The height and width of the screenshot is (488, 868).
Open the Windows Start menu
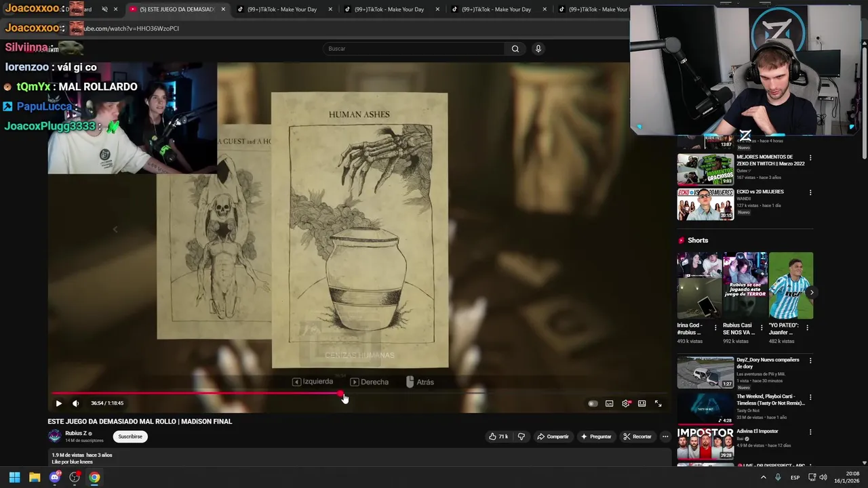coord(14,477)
